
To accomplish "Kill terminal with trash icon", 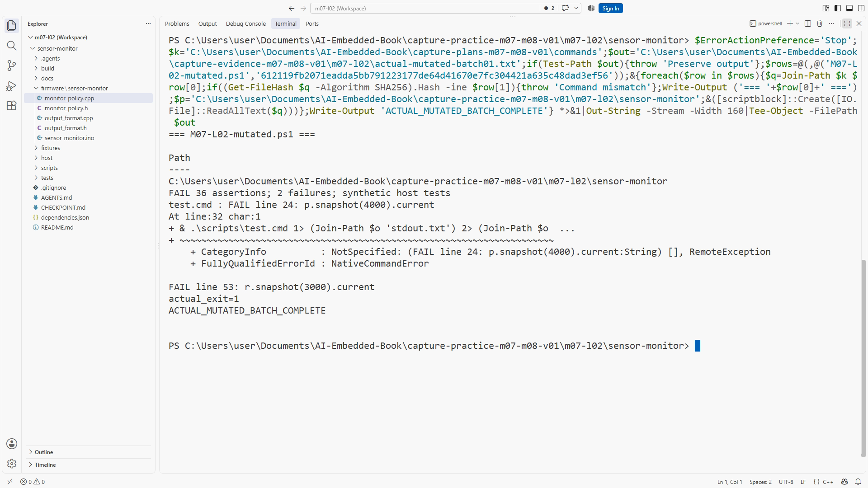I will (x=819, y=23).
